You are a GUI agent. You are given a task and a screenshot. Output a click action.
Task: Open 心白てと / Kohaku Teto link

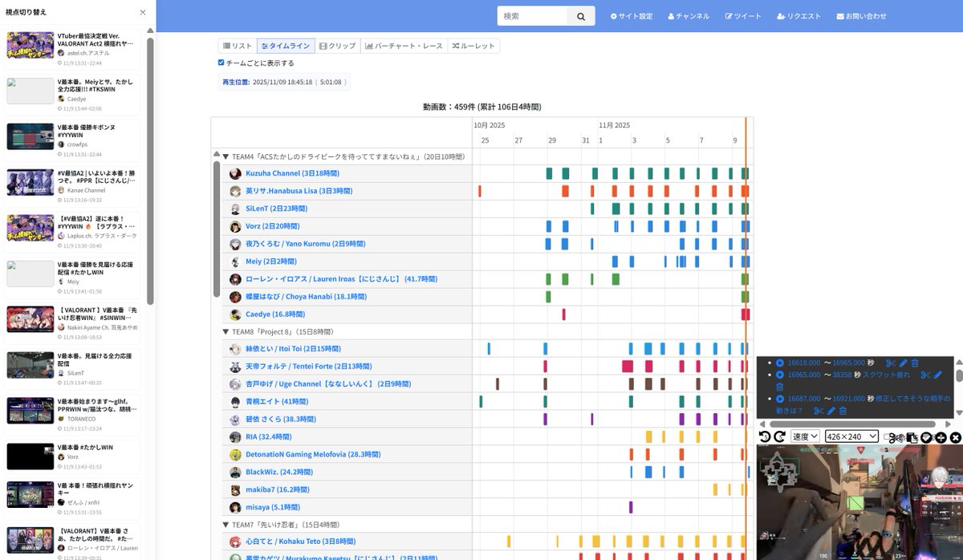300,542
